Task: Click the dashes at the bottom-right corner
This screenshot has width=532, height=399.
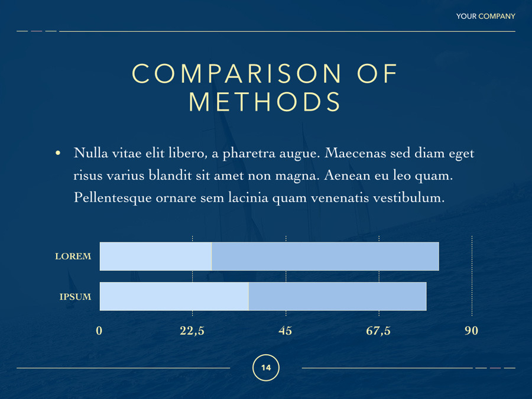Action: (495, 368)
